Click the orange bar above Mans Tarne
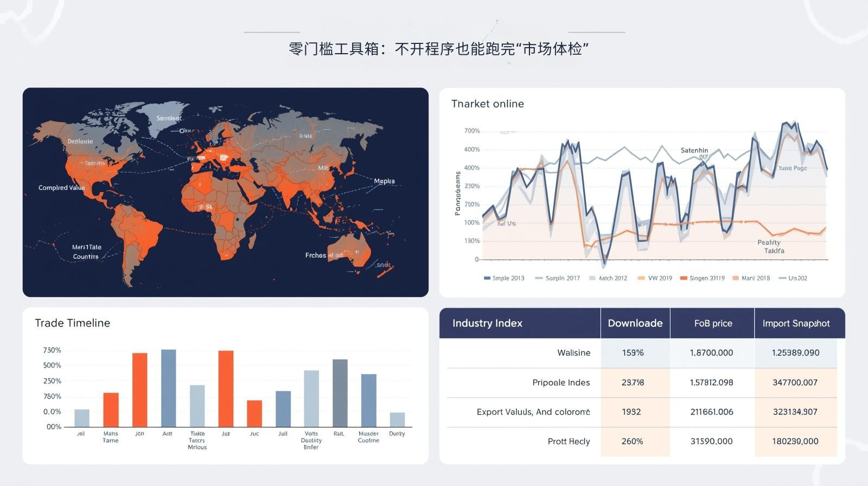Image resolution: width=868 pixels, height=486 pixels. click(x=111, y=410)
